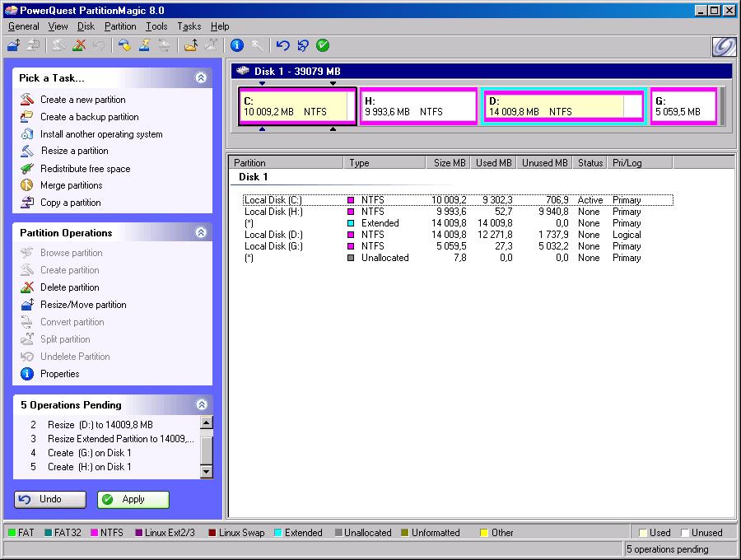Click the Used MB column header
The height and width of the screenshot is (560, 741).
(493, 162)
